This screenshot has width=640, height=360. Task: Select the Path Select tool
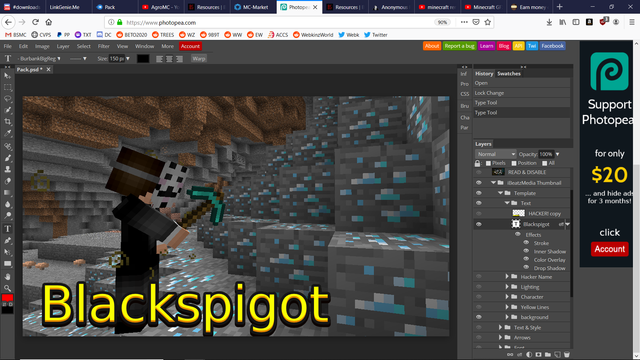tap(7, 252)
